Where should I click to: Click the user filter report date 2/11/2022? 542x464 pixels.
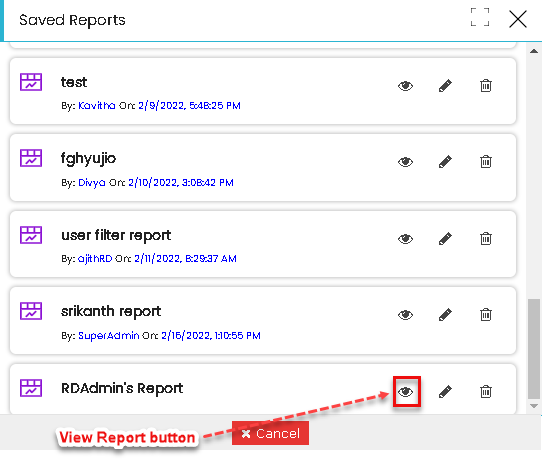pyautogui.click(x=185, y=259)
